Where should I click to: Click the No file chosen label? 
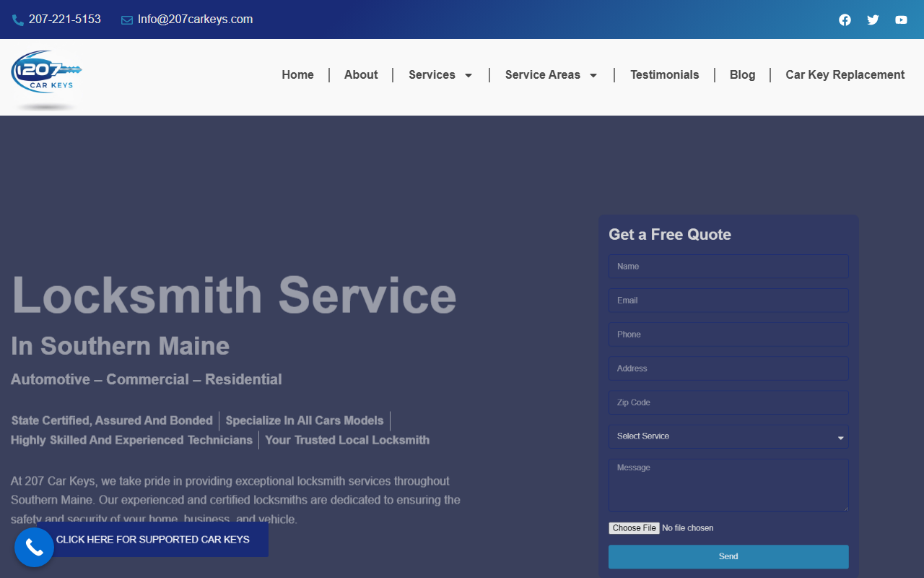(688, 528)
